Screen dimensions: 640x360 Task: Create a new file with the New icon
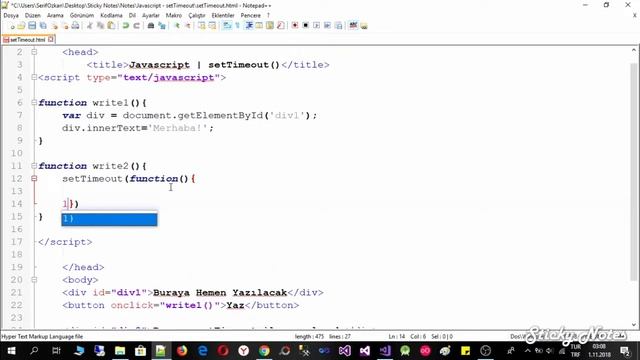pos(12,26)
